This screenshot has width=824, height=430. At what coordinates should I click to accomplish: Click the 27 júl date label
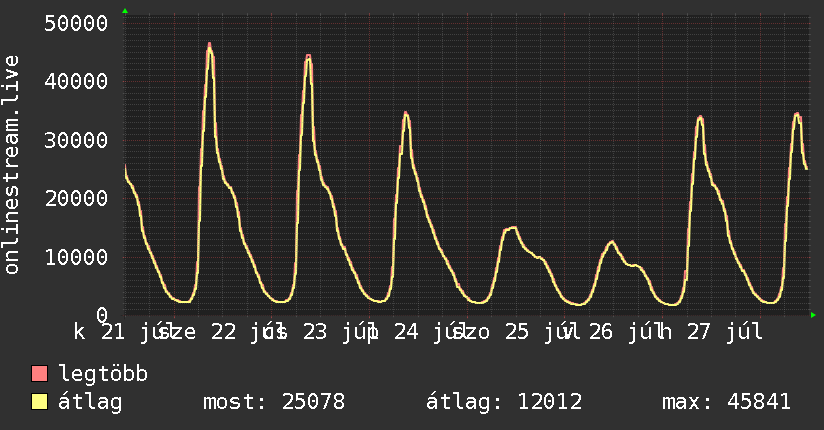[x=725, y=332]
